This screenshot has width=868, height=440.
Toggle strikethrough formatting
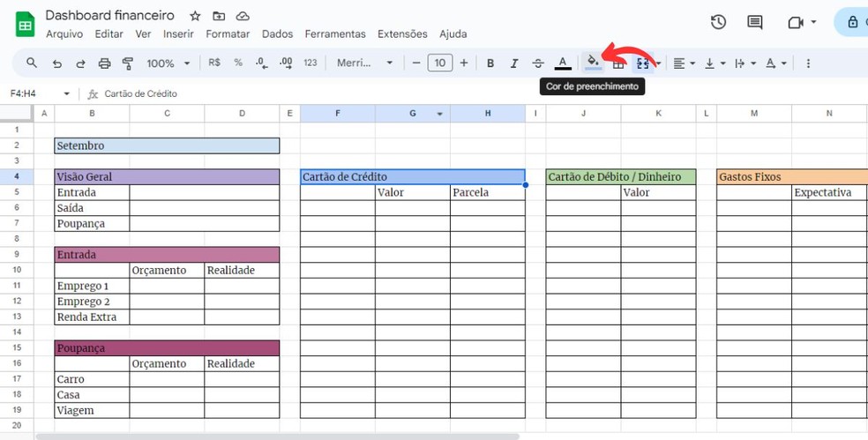(538, 63)
